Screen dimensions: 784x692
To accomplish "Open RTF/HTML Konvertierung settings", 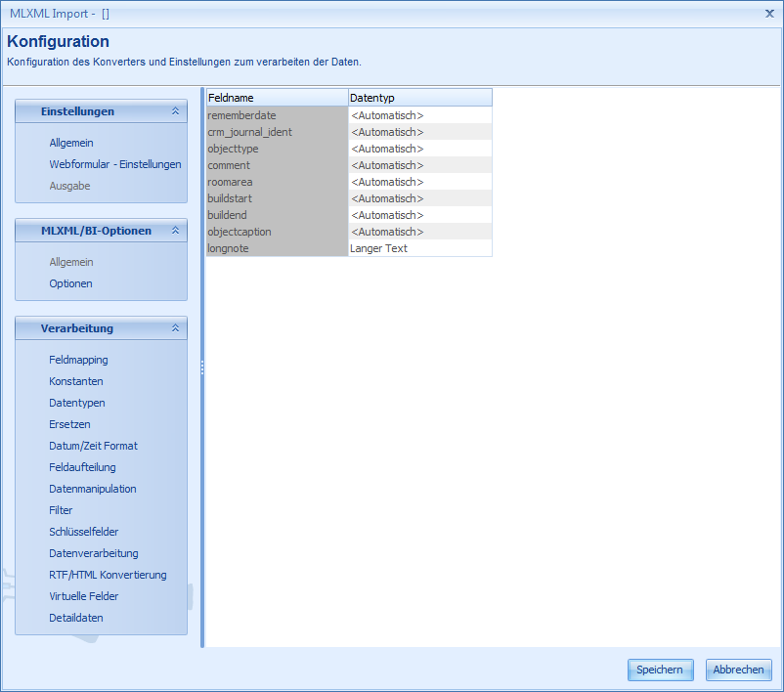I will click(x=103, y=575).
